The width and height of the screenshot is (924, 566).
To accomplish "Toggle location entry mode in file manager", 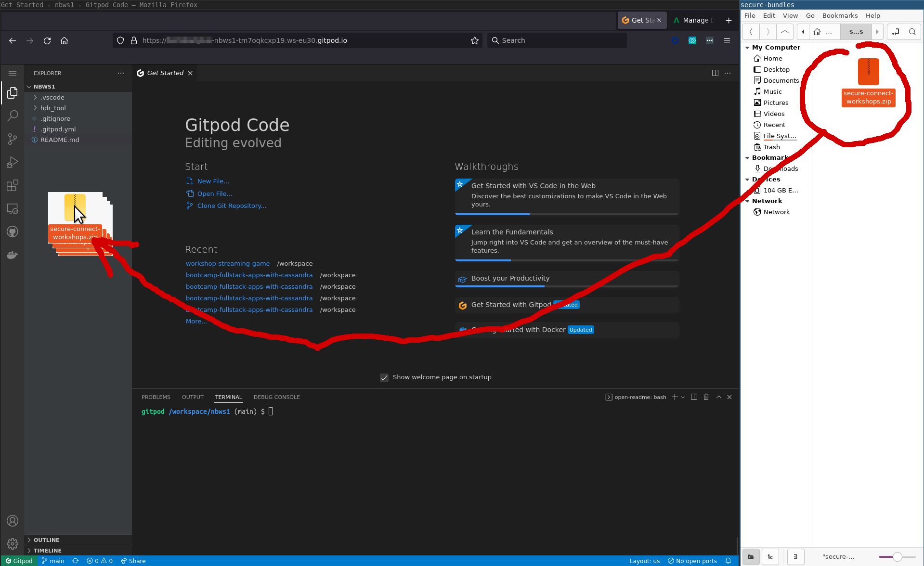I will pos(895,32).
